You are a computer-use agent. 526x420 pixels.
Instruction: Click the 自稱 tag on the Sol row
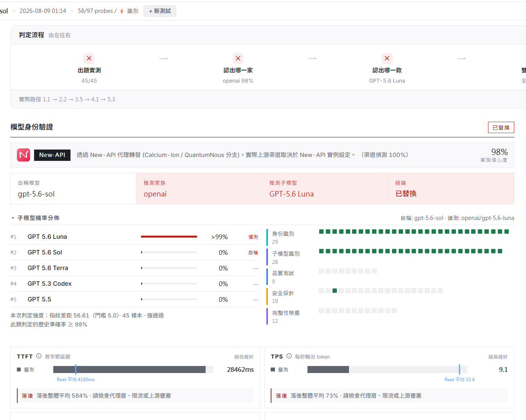coord(253,252)
